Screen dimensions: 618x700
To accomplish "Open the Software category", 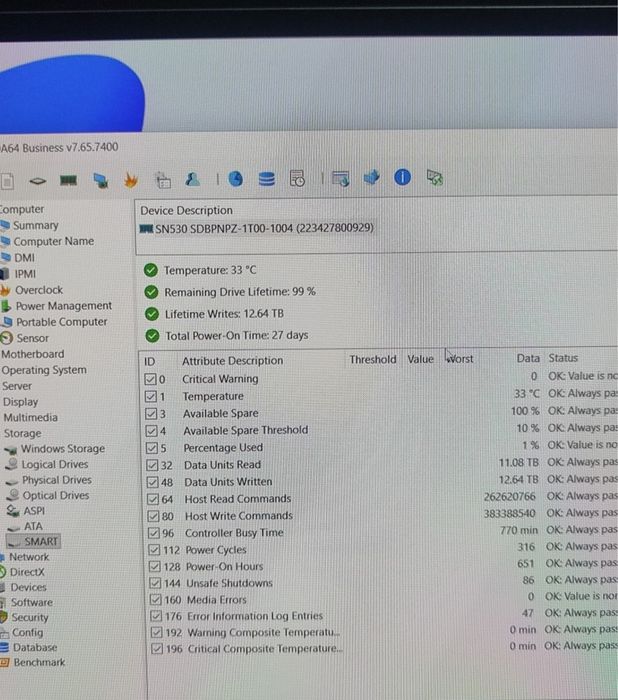I will tap(32, 603).
